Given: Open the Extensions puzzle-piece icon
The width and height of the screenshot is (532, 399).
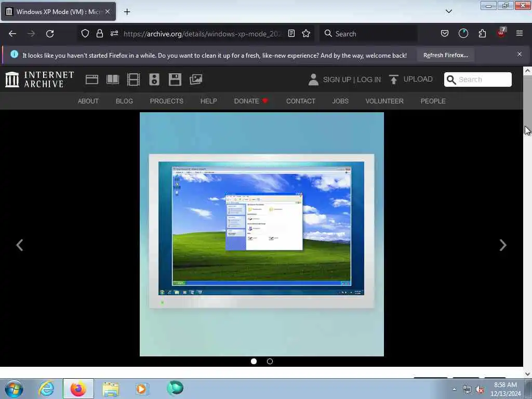Looking at the screenshot, I should click(482, 33).
